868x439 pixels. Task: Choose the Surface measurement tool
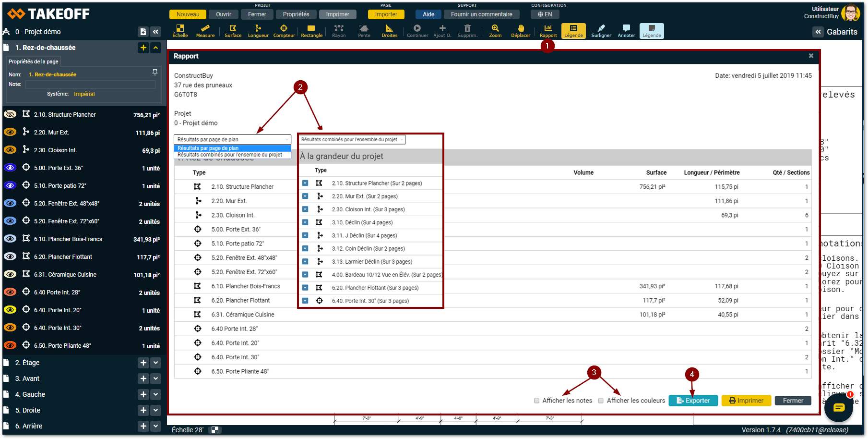click(x=233, y=31)
